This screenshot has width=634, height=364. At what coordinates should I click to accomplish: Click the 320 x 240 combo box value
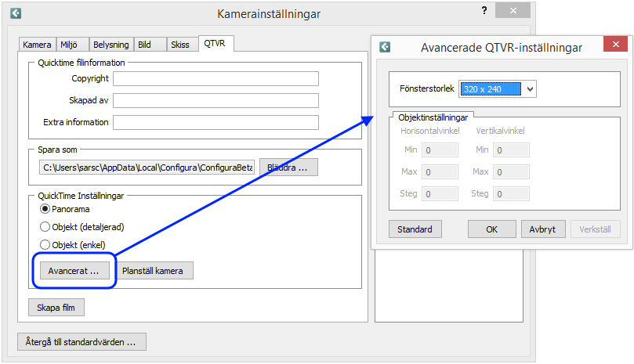(x=491, y=89)
